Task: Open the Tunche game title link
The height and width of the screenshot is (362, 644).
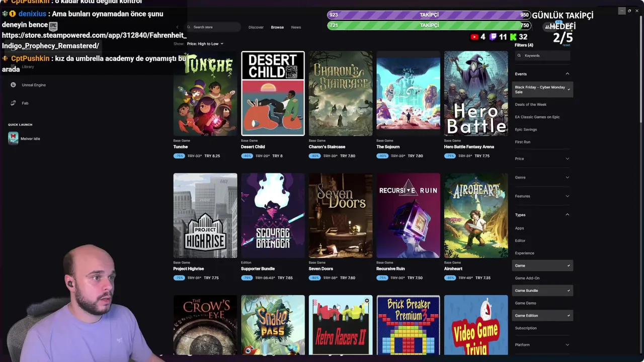Action: (181, 147)
